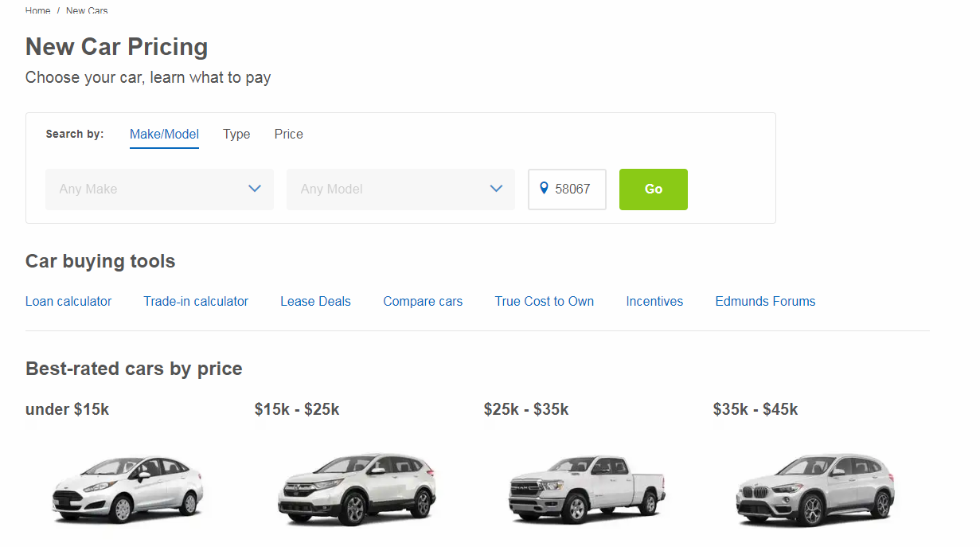Open the Trade-in calculator tool

coord(196,302)
